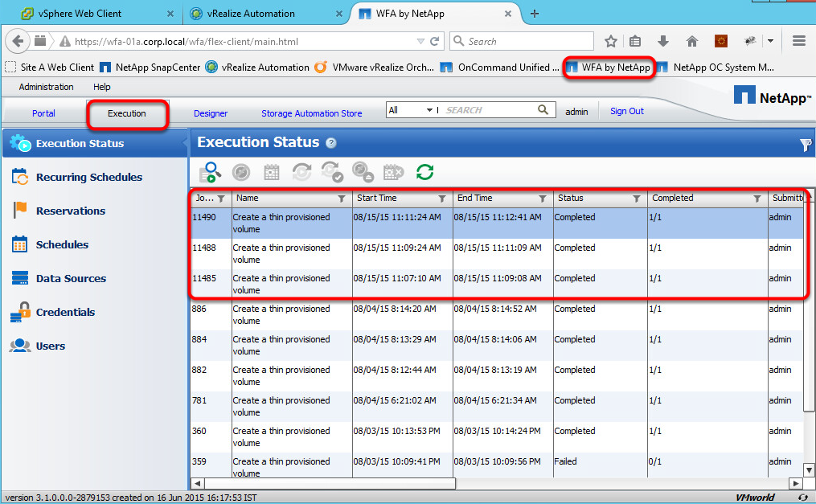Filter the Start Time column

(x=442, y=199)
